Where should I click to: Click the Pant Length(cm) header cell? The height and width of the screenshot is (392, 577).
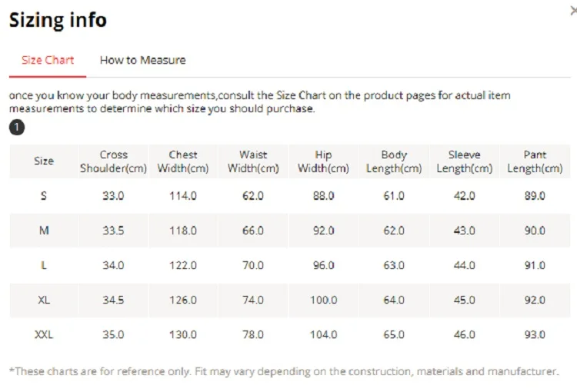(535, 161)
